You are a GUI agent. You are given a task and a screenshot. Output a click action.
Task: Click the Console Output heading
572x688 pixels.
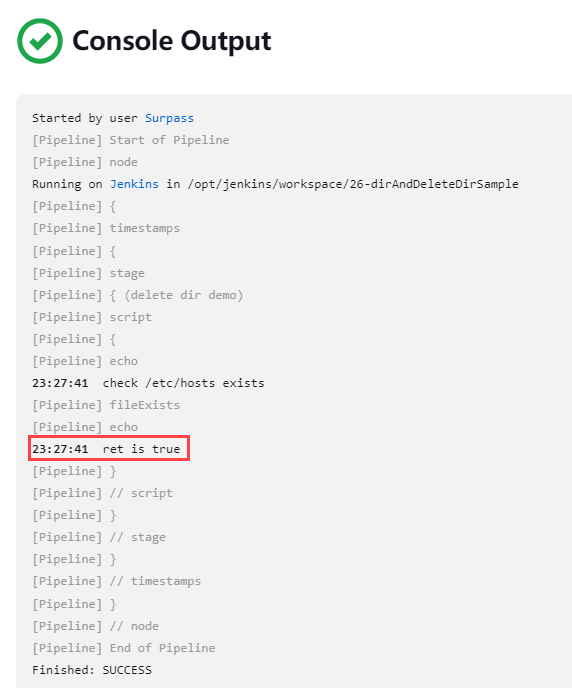point(172,41)
